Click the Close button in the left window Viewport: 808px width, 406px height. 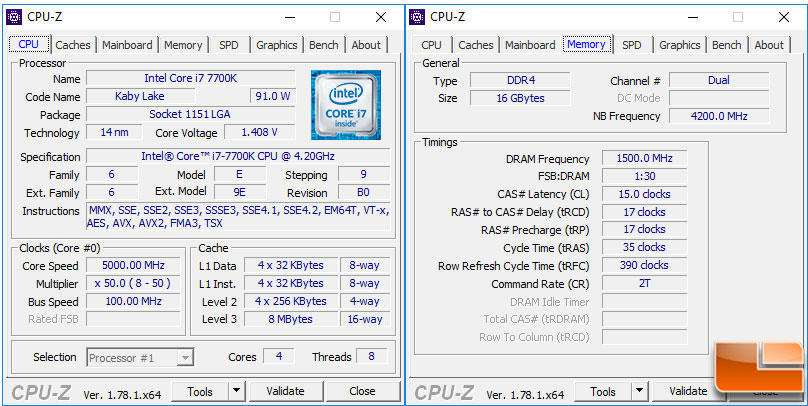(x=362, y=391)
